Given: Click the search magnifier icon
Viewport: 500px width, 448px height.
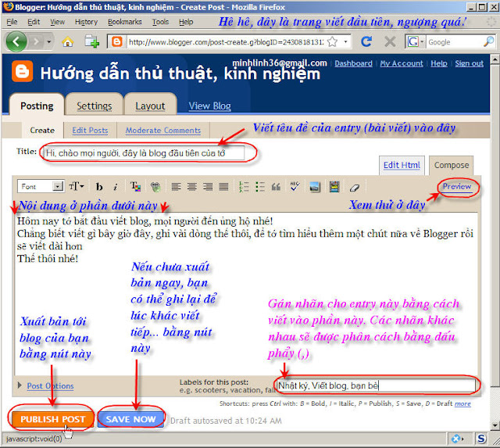Looking at the screenshot, I should [489, 41].
